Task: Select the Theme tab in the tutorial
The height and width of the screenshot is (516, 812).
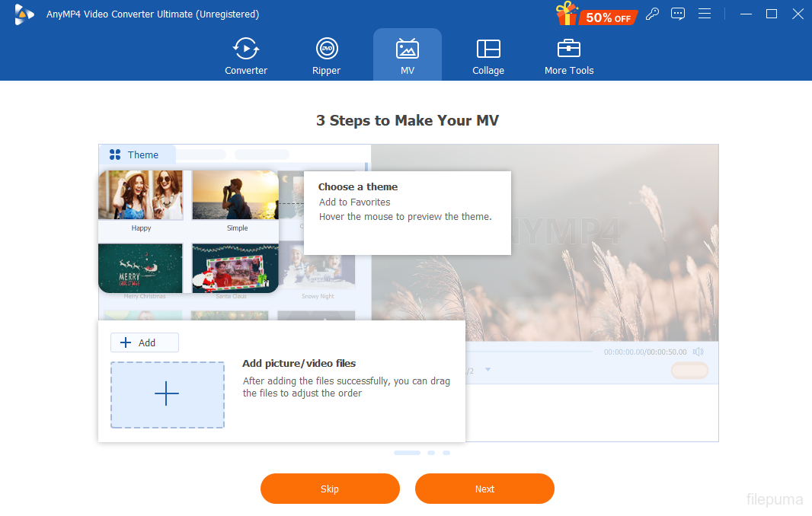Action: coord(136,154)
